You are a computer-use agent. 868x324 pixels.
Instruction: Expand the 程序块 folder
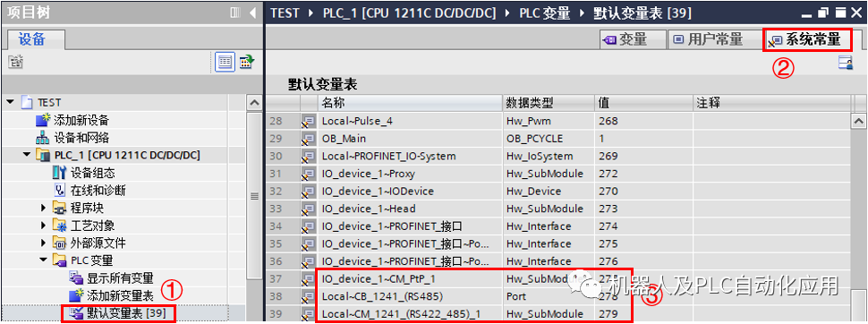coord(44,209)
